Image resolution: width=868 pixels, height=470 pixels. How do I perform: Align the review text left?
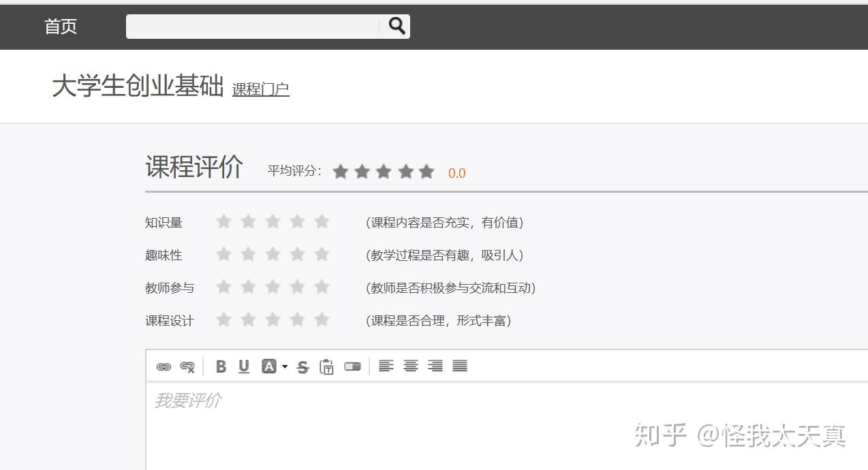[386, 366]
